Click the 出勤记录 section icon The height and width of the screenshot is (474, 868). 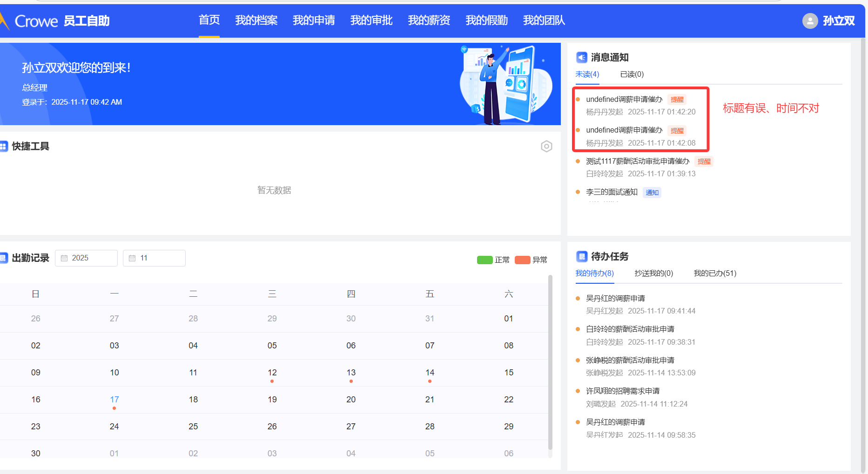tap(4, 258)
